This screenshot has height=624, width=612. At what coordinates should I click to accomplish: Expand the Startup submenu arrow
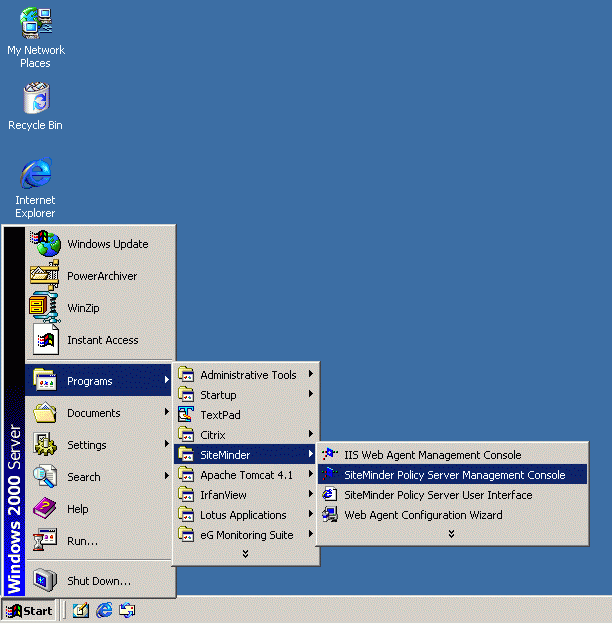point(311,394)
